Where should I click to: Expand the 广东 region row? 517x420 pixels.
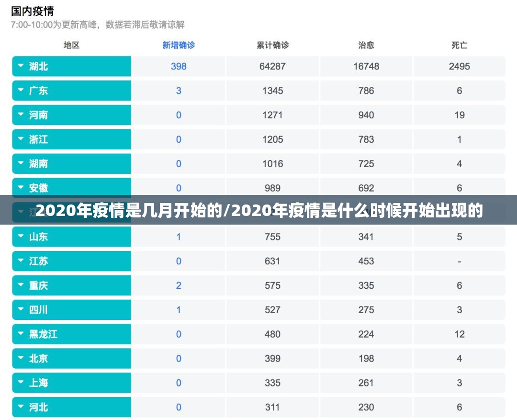click(x=21, y=91)
